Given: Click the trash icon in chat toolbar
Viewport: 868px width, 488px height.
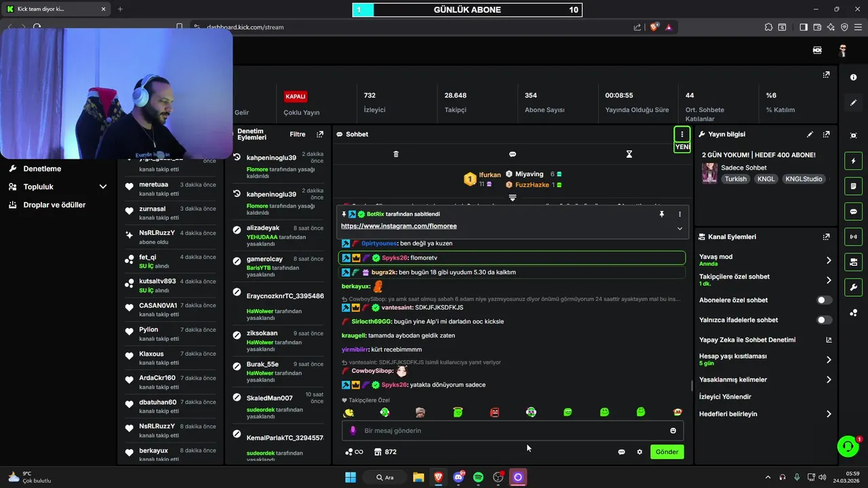Looking at the screenshot, I should point(396,155).
